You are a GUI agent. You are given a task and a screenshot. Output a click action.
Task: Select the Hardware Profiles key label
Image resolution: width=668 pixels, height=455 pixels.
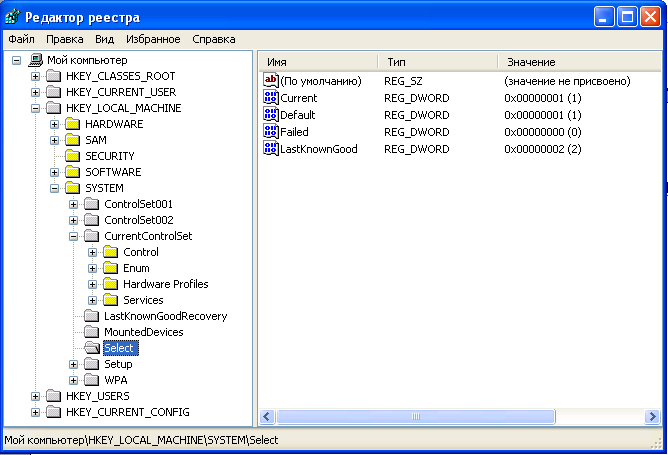[x=166, y=284]
